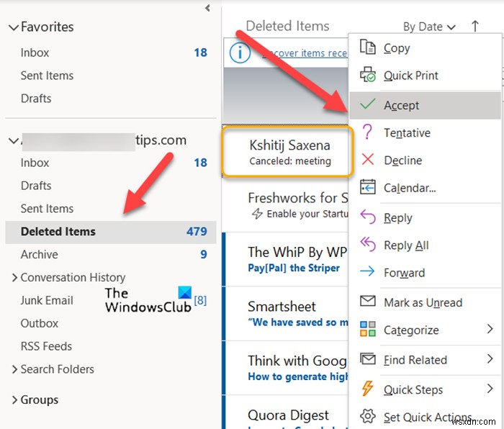Select the Smartsheet email
Viewport: 504px width, 429px height.
tap(285, 314)
